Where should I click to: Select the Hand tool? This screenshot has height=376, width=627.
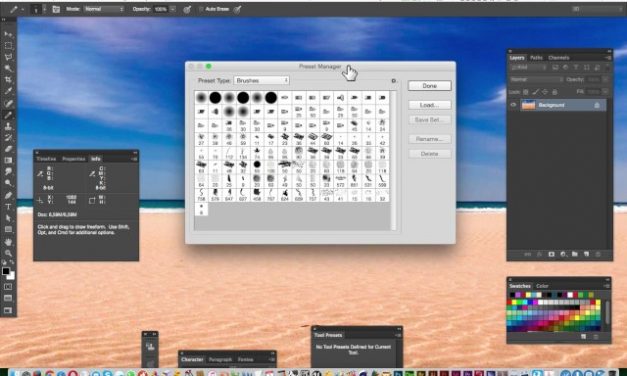point(8,242)
